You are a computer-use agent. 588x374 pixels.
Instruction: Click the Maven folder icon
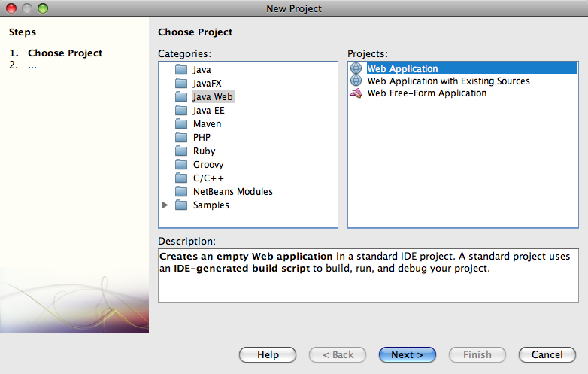point(180,124)
